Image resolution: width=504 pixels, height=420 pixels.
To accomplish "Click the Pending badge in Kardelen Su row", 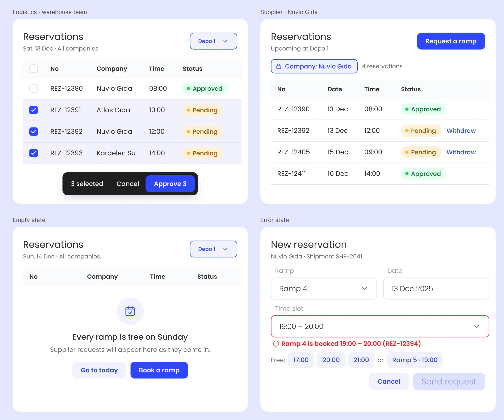I will tap(203, 153).
